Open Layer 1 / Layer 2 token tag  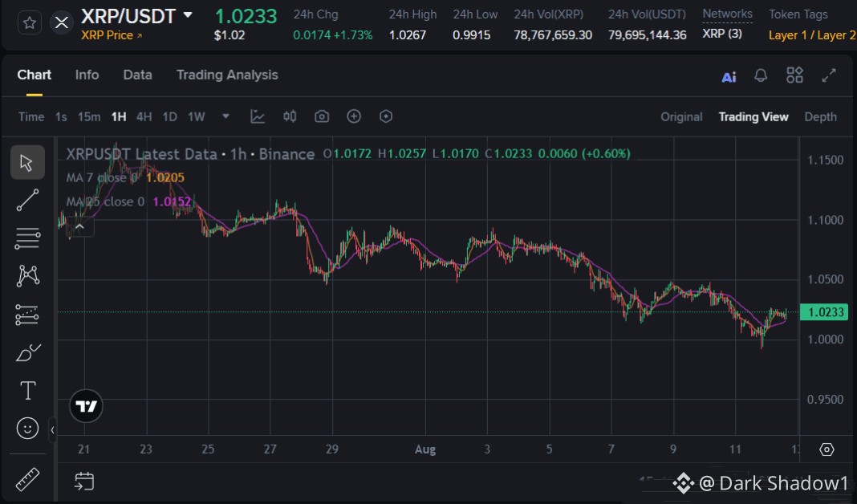[x=812, y=35]
